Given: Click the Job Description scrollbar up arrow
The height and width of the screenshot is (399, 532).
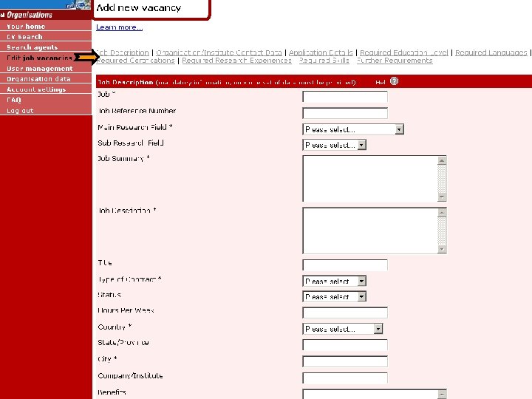Looking at the screenshot, I should tap(442, 213).
